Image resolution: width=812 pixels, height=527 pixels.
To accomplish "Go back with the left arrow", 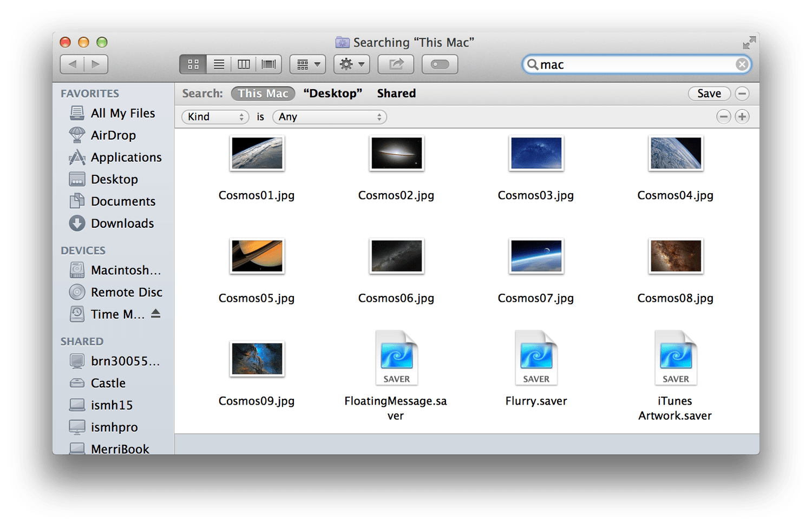I will (x=72, y=64).
